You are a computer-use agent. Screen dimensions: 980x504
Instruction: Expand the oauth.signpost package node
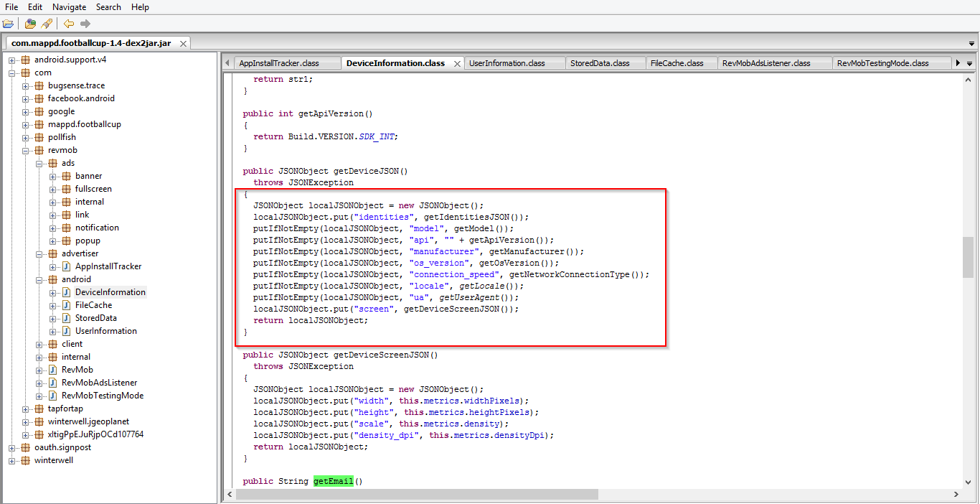coord(12,447)
